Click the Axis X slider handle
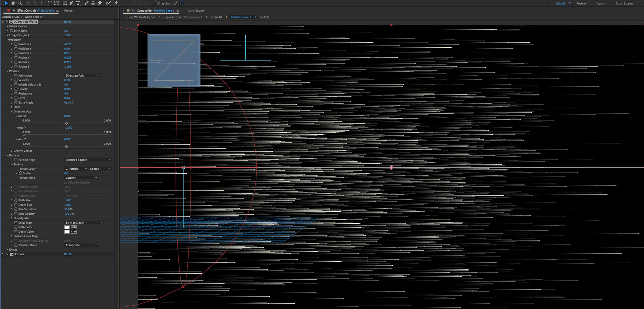 [x=66, y=123]
